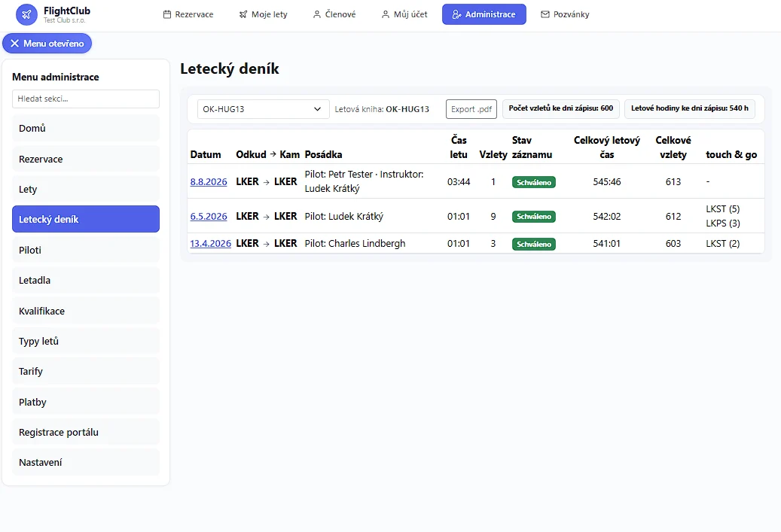Click the Export .pdf button
The height and width of the screenshot is (532, 781).
(x=471, y=109)
